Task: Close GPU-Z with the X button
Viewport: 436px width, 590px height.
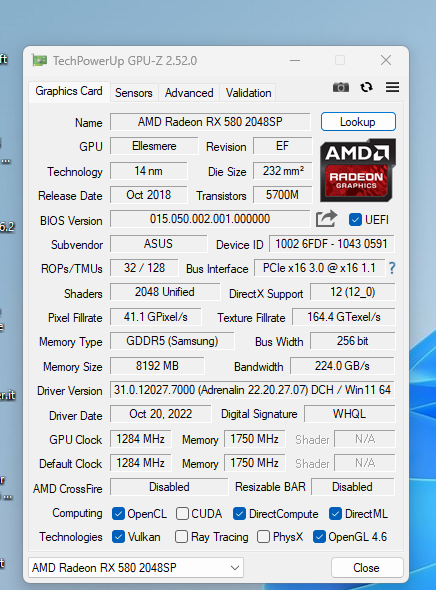Action: pyautogui.click(x=386, y=60)
